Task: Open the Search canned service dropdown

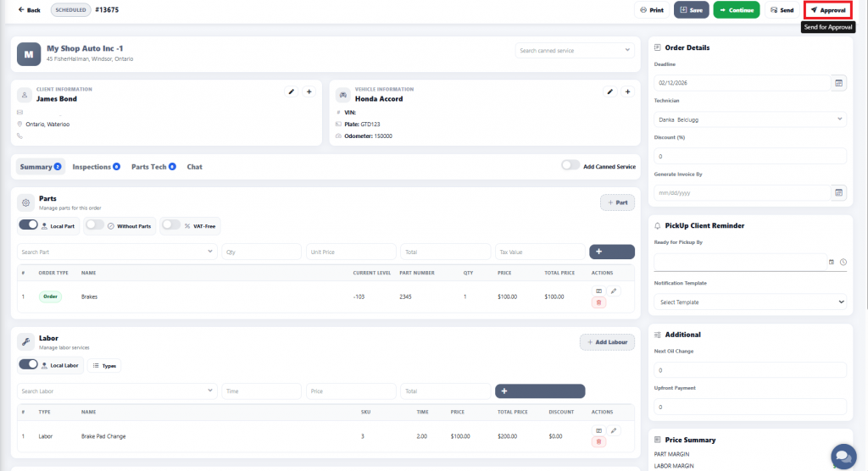Action: point(575,51)
